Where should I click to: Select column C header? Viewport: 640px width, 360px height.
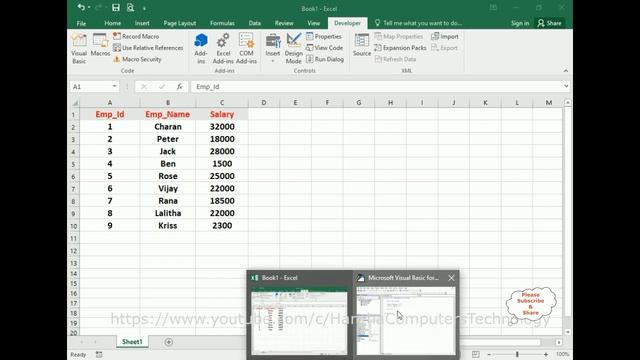tap(222, 102)
